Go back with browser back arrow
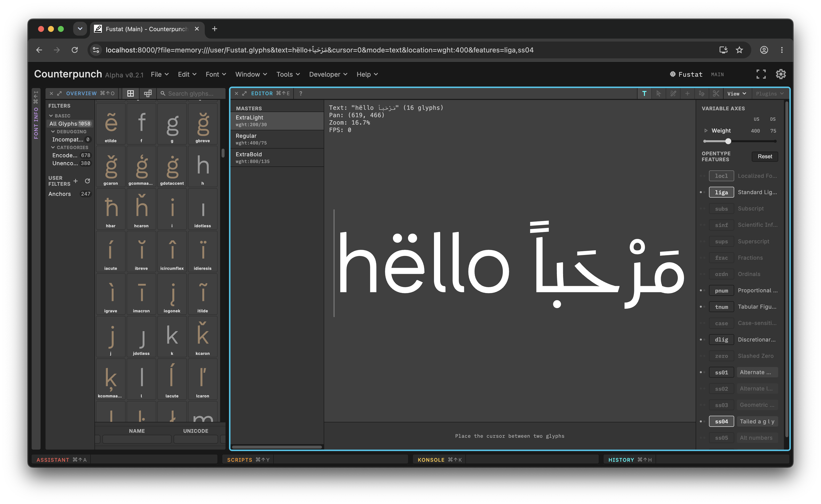 click(39, 50)
